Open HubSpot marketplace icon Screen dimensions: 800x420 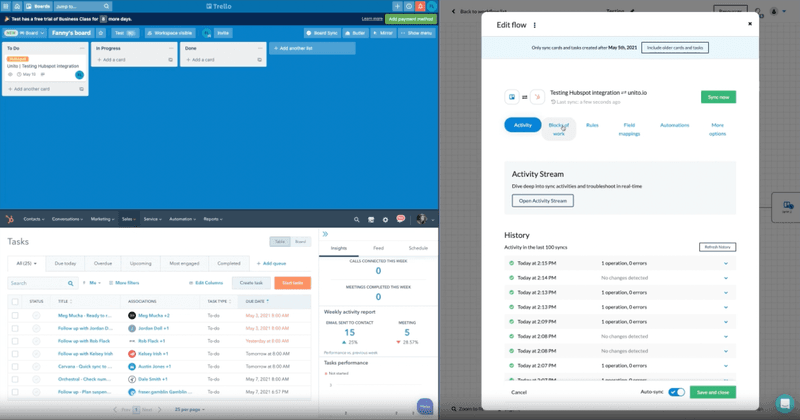(x=371, y=219)
